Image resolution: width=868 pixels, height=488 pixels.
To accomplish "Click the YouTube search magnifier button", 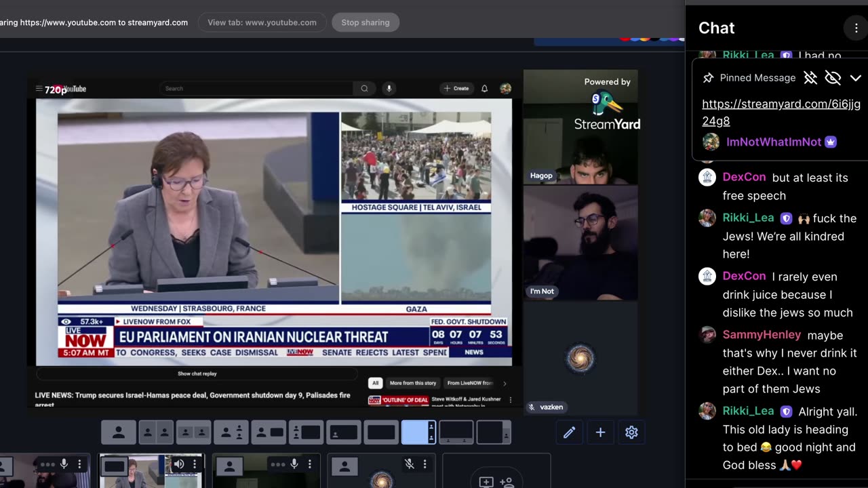I will click(x=364, y=88).
